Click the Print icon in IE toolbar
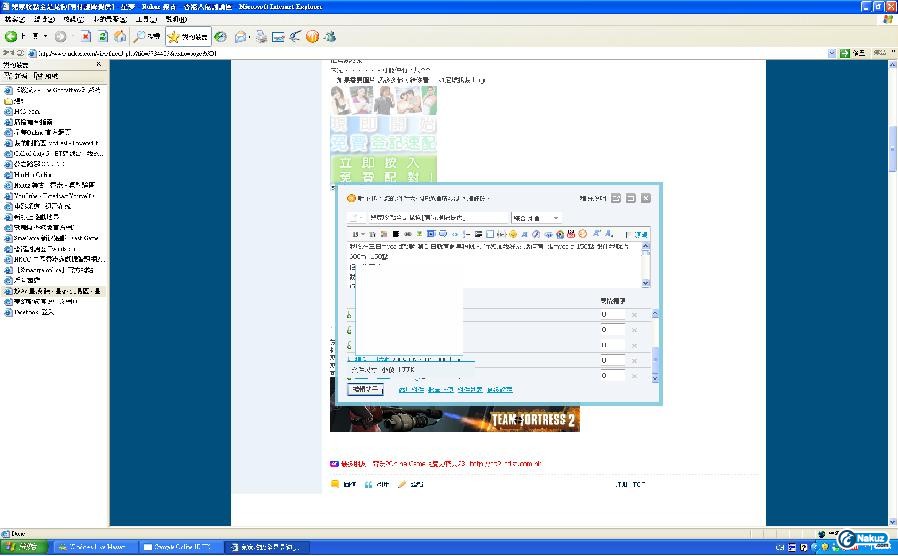Screen dimensions: 898x556 click(x=261, y=37)
